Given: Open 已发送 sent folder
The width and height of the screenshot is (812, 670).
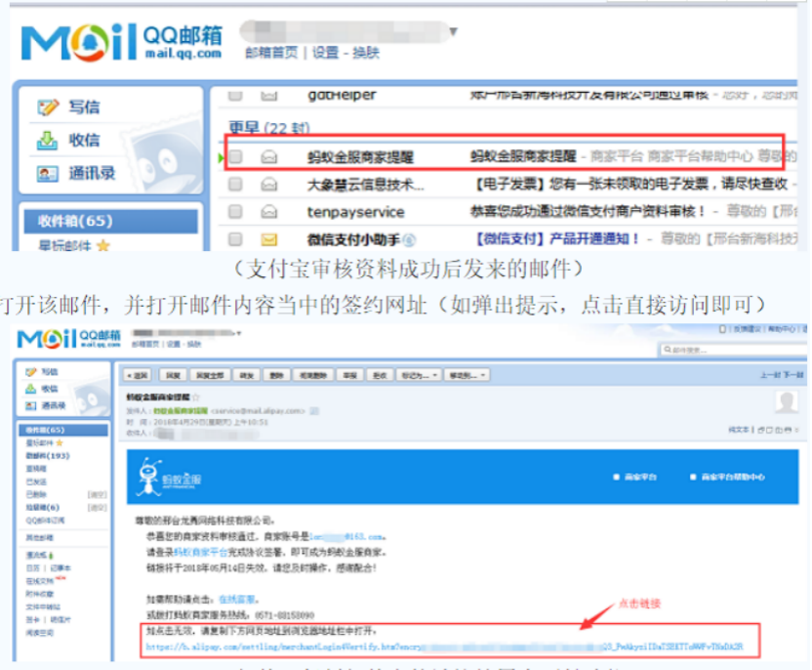Looking at the screenshot, I should [x=36, y=482].
